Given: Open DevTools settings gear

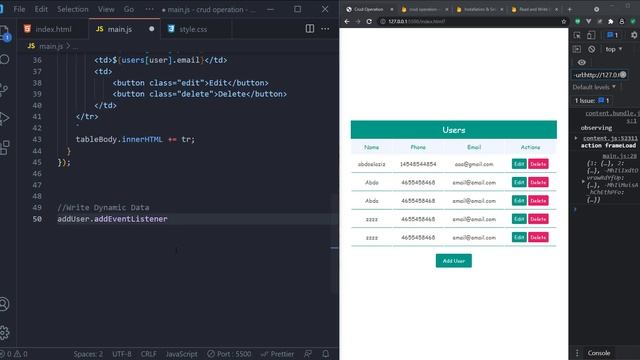Looking at the screenshot, I should tap(634, 36).
